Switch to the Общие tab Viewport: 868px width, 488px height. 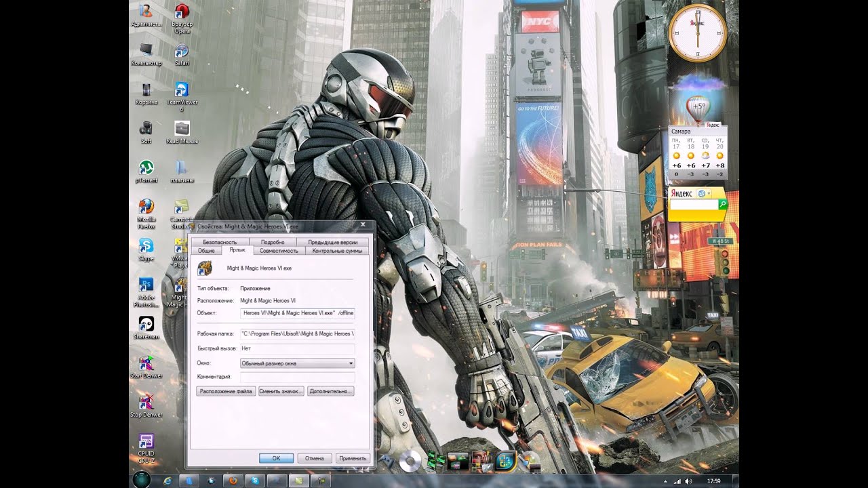[x=206, y=251]
